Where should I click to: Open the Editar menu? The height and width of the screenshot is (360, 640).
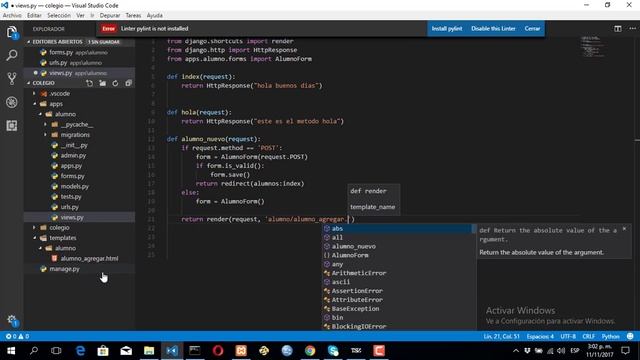[x=34, y=16]
